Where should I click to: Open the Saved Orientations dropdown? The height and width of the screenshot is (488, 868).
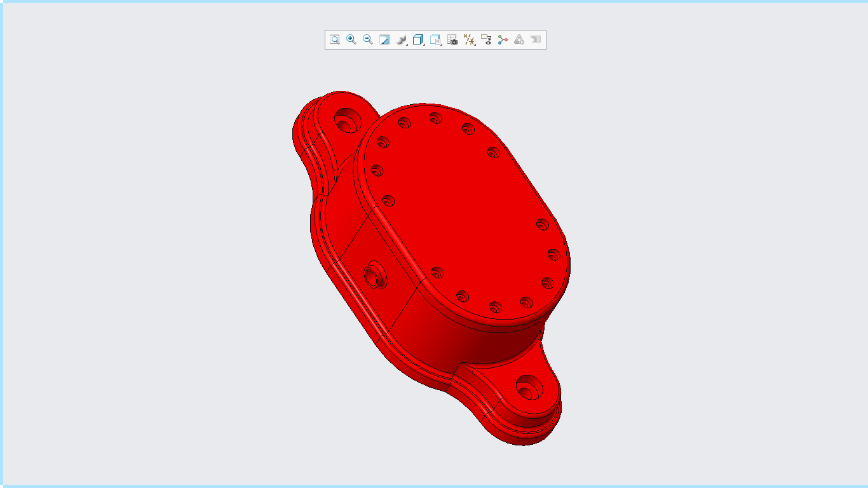click(435, 40)
